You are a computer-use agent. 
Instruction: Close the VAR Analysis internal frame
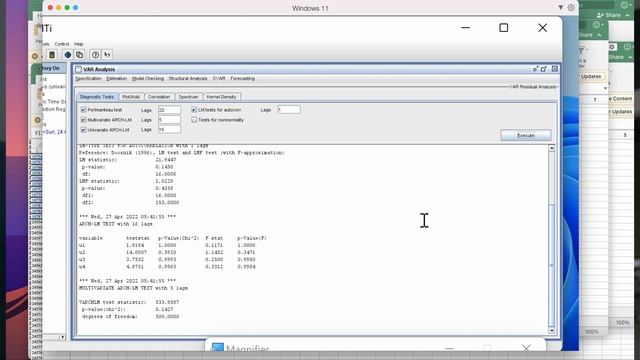coord(554,69)
